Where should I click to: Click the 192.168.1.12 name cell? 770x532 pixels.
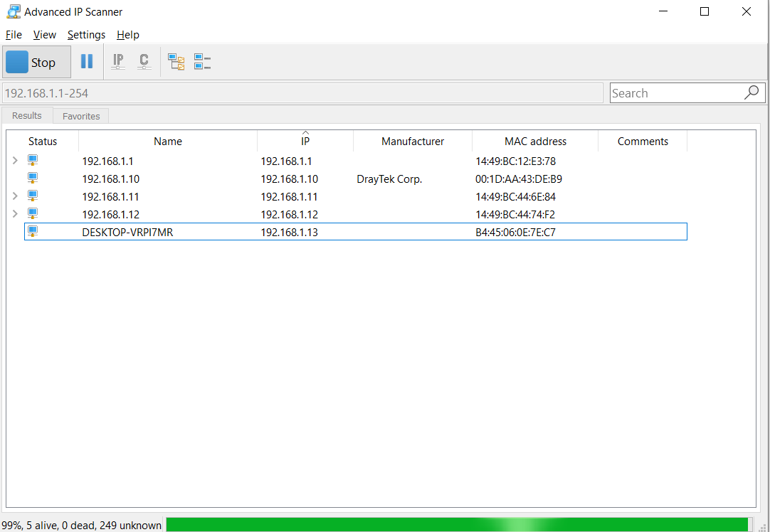coord(110,215)
